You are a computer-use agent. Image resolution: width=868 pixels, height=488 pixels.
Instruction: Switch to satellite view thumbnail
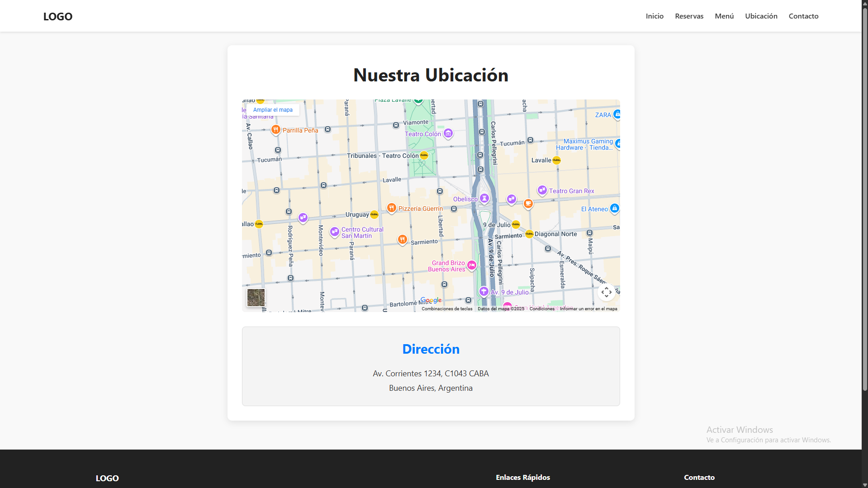(256, 298)
